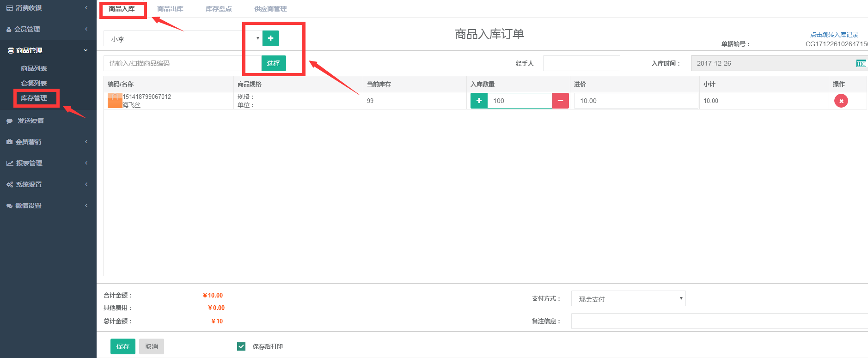Focus the product code scan input field

(183, 63)
